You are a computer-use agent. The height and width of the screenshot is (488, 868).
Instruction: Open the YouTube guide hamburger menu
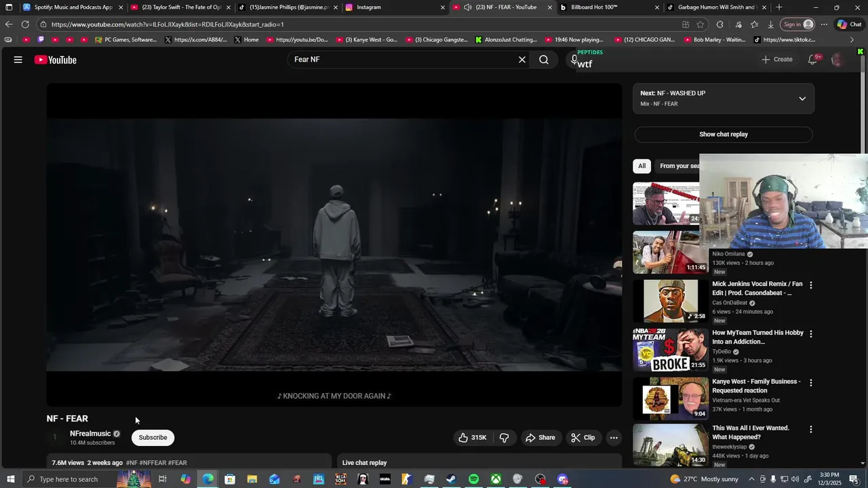(18, 60)
